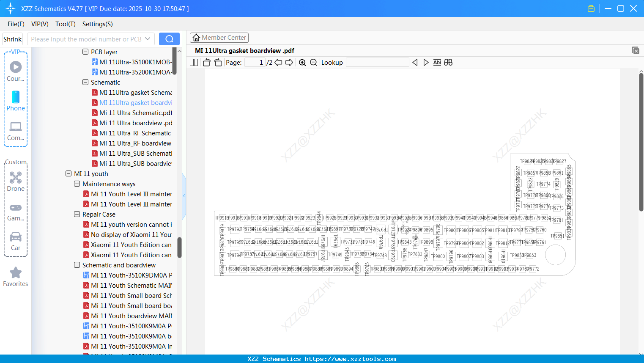Collapse the Schematic tree node
This screenshot has height=363, width=644.
tap(85, 82)
